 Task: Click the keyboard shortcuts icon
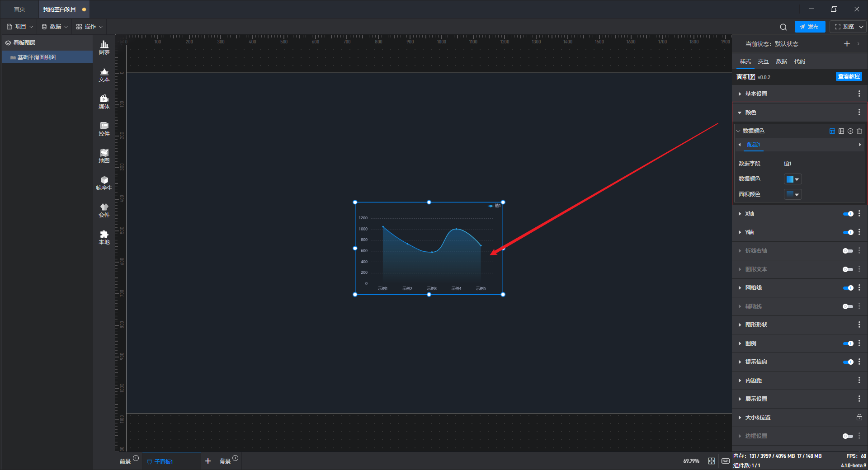726,461
